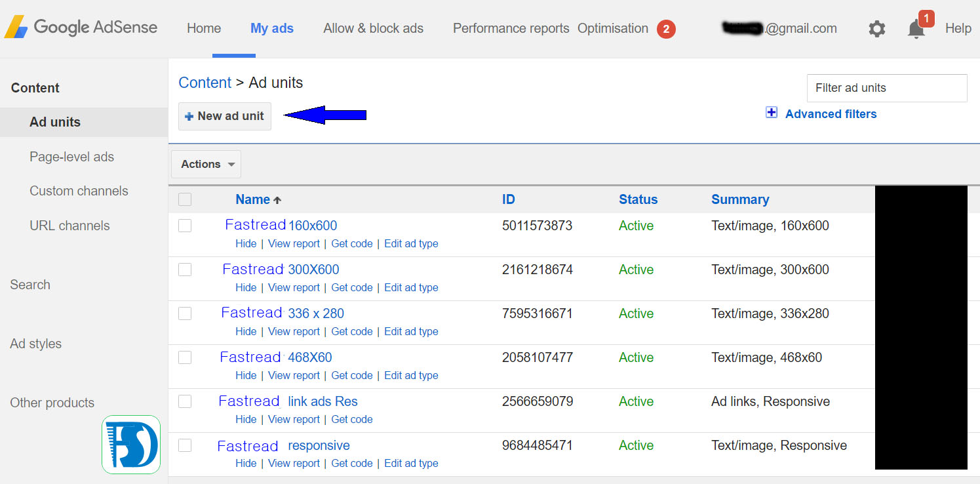
Task: Open the Fastread 160x600 ad unit
Action: 281,226
